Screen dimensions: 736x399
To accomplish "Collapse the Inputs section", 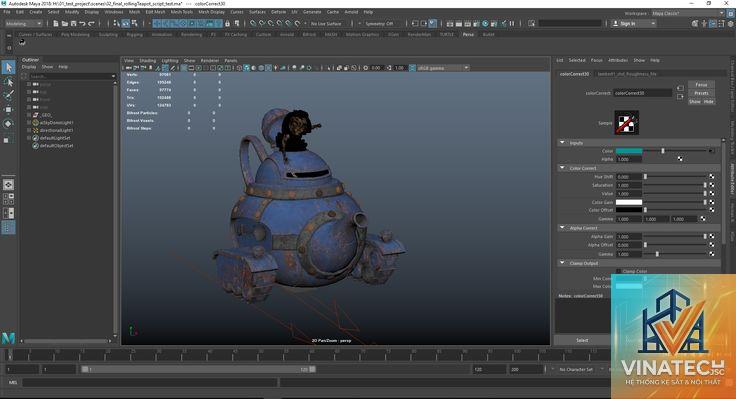I will coord(562,143).
